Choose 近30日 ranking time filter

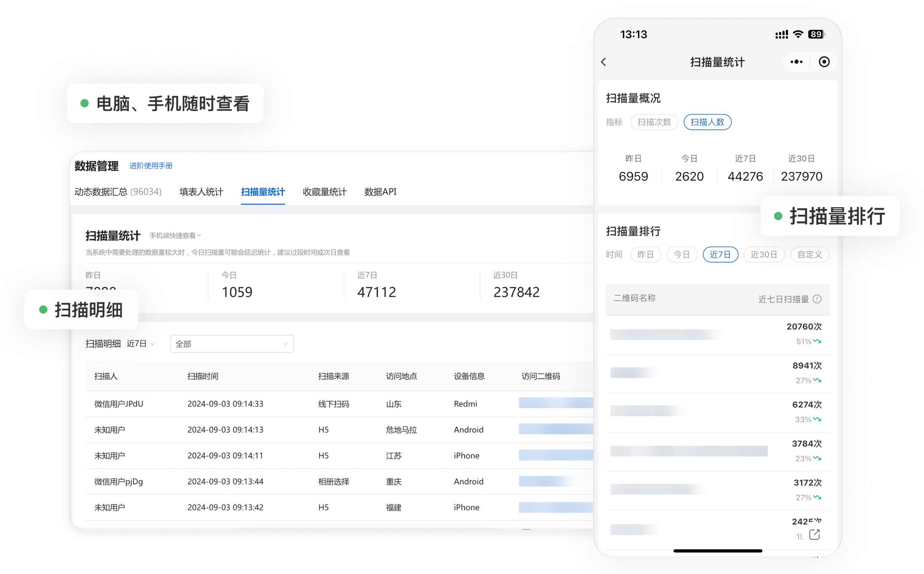(x=764, y=254)
